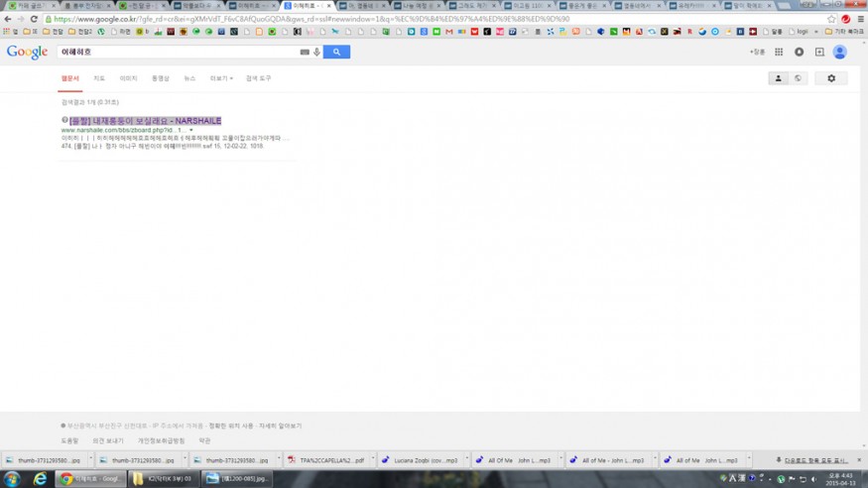Open the Google apps grid
868x488 pixels.
pyautogui.click(x=779, y=53)
